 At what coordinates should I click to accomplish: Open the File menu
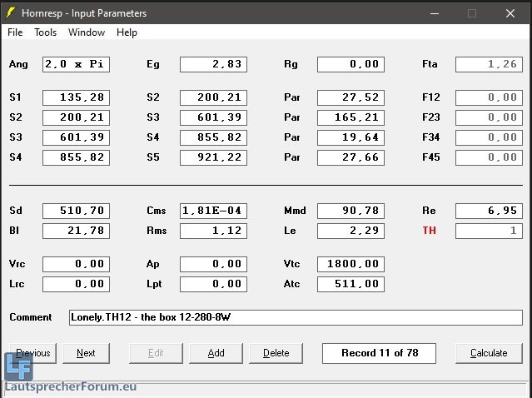(15, 32)
